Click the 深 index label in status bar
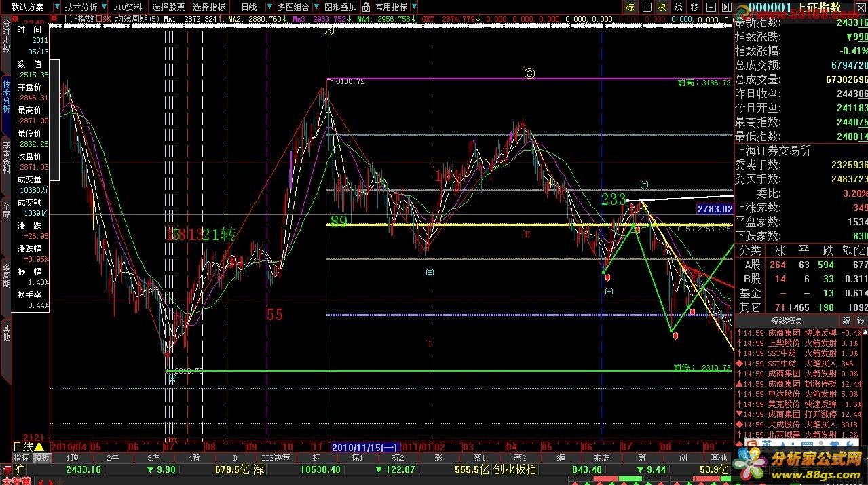 pos(259,469)
